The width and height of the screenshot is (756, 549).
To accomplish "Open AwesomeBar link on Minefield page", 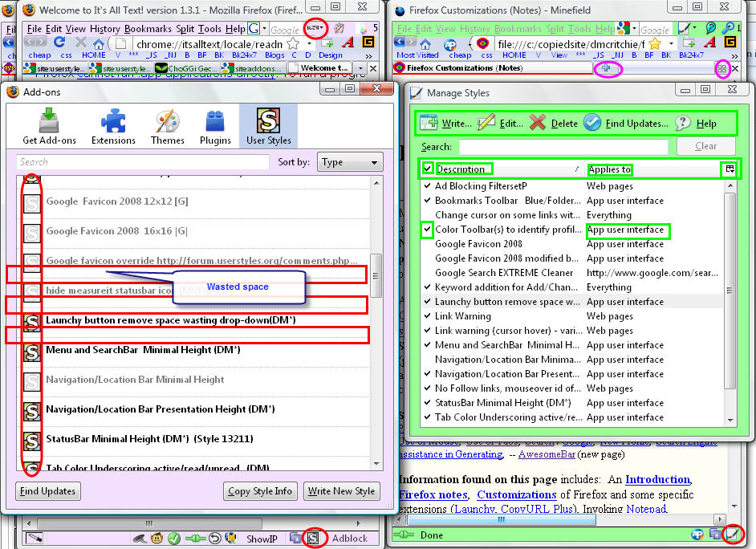I will click(x=547, y=454).
